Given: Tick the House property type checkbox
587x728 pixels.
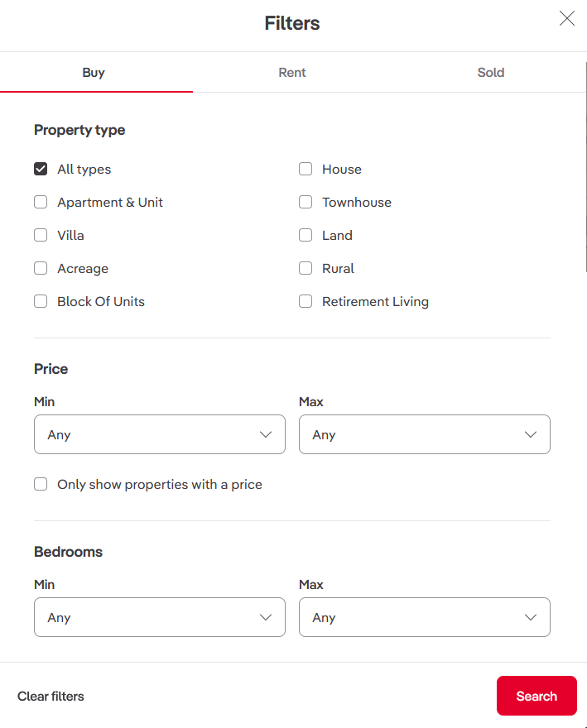Looking at the screenshot, I should tap(306, 169).
